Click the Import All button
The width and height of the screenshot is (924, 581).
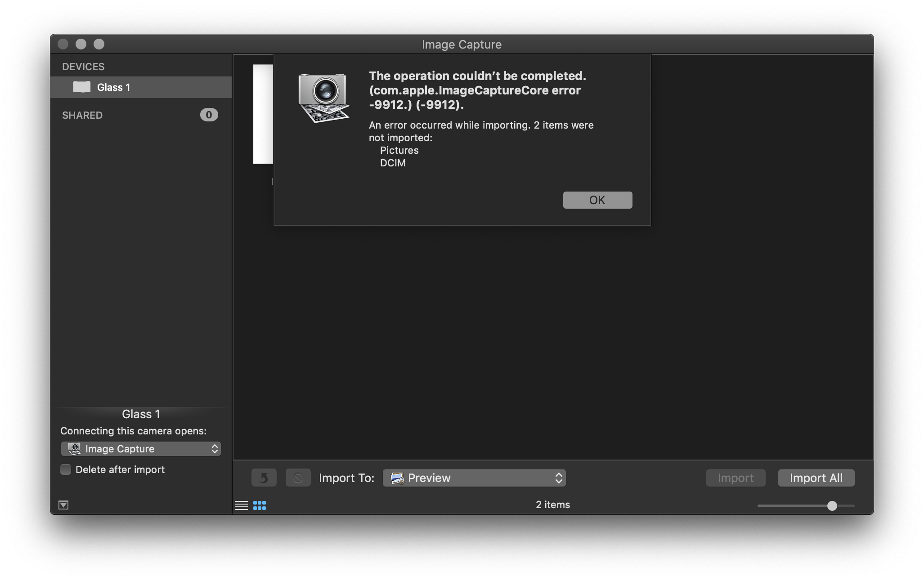click(x=816, y=478)
